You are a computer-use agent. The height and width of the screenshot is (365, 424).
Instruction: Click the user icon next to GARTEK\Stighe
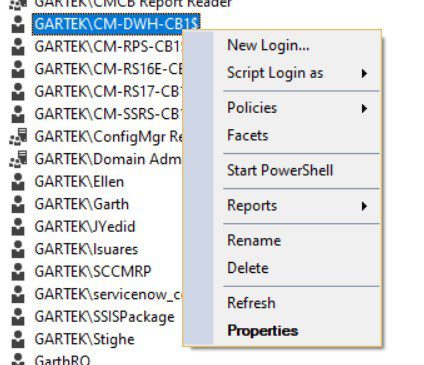[x=18, y=339]
